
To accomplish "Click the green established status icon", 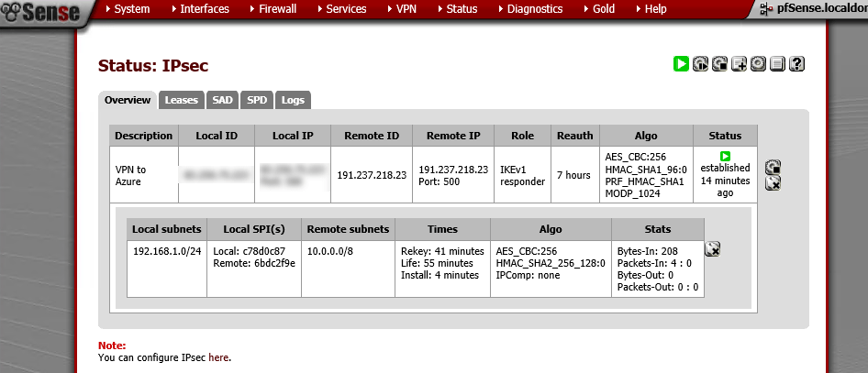I will point(725,157).
